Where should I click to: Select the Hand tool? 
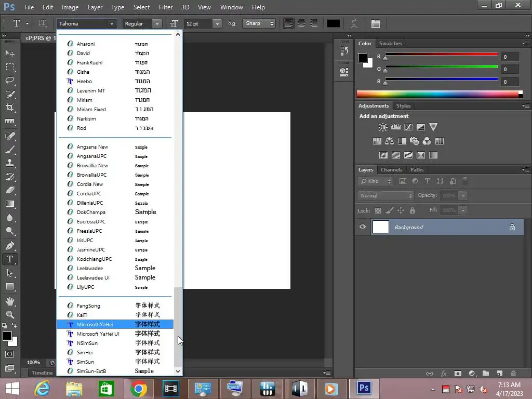[10, 301]
